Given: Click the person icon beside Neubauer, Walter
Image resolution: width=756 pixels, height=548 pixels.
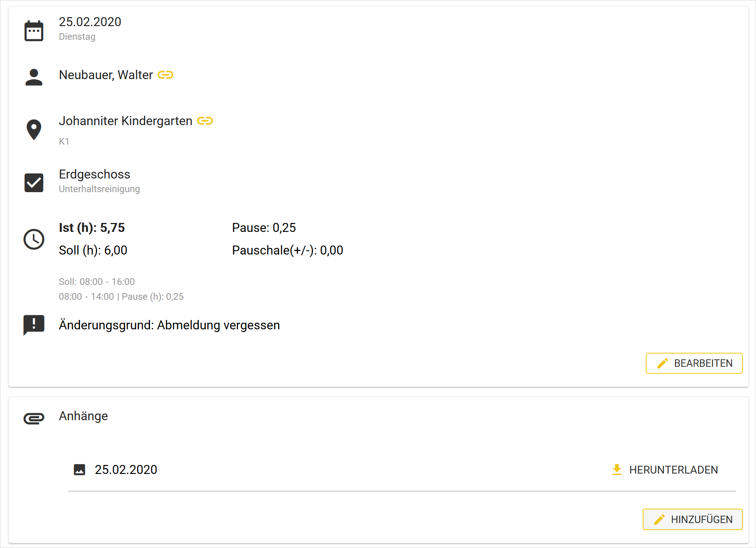Looking at the screenshot, I should 34,77.
